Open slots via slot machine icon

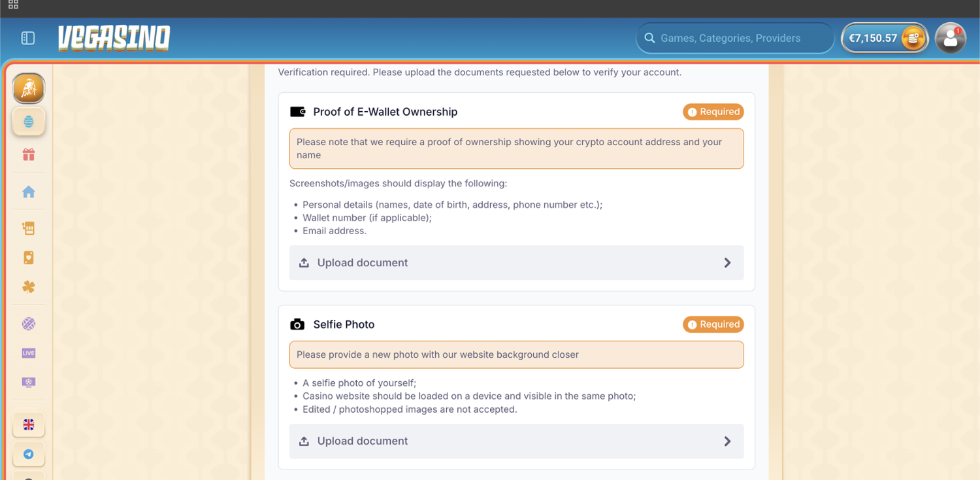tap(29, 228)
